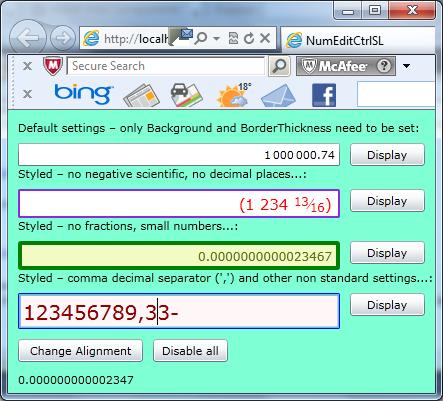The image size is (443, 401).
Task: Click the Disable all button
Action: tap(190, 351)
